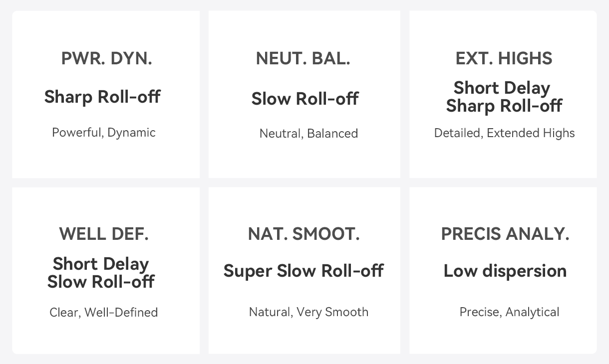Select the Sharp Roll-off filter title

pos(102,96)
